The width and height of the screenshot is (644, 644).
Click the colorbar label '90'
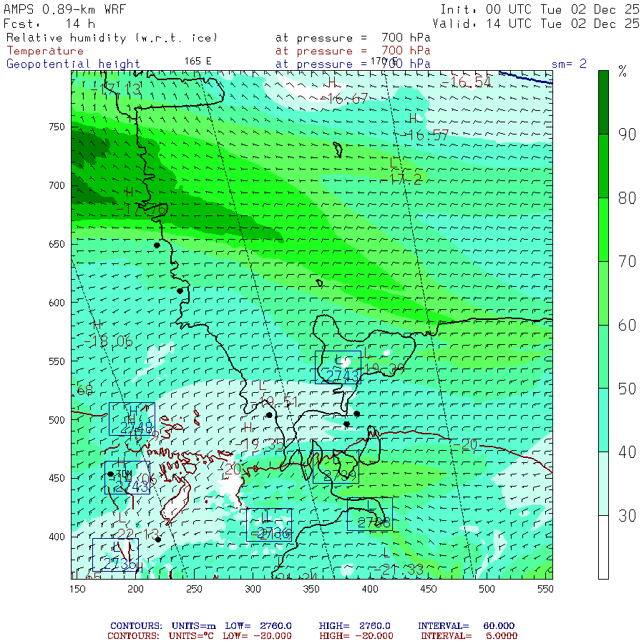coord(627,135)
